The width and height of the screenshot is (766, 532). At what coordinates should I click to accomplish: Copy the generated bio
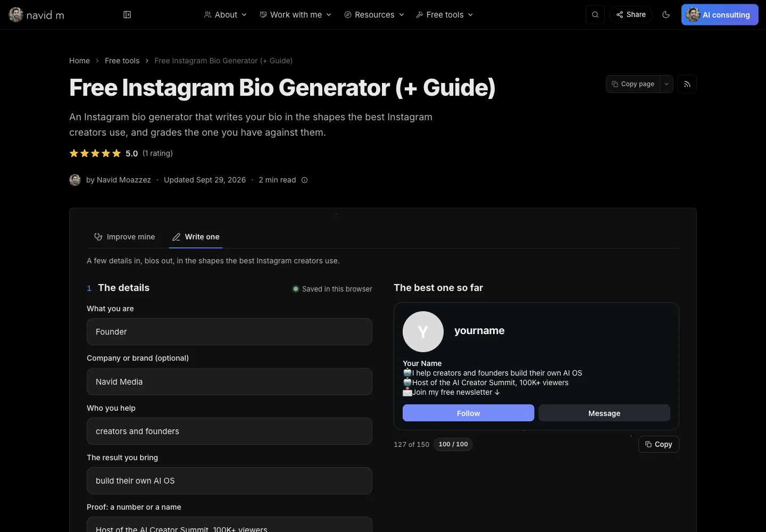point(659,444)
